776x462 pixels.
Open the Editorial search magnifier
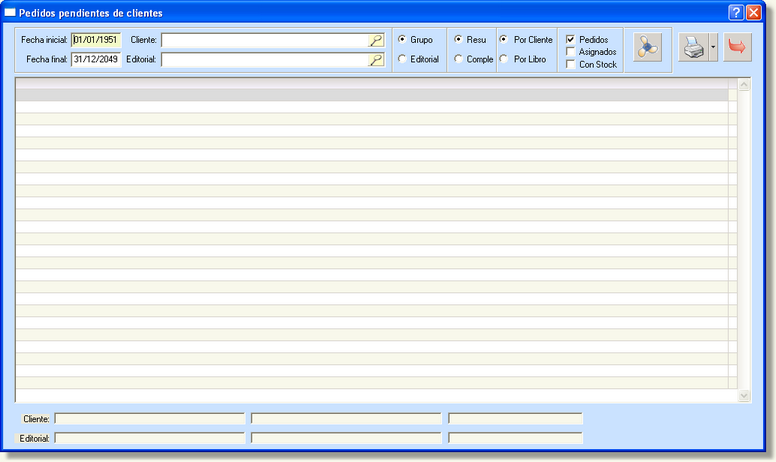(376, 60)
